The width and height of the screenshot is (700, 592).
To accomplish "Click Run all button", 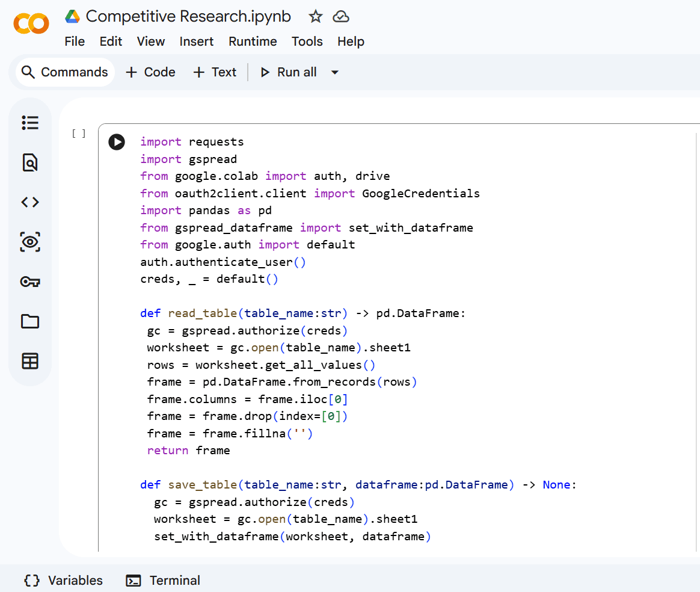I will click(x=289, y=72).
